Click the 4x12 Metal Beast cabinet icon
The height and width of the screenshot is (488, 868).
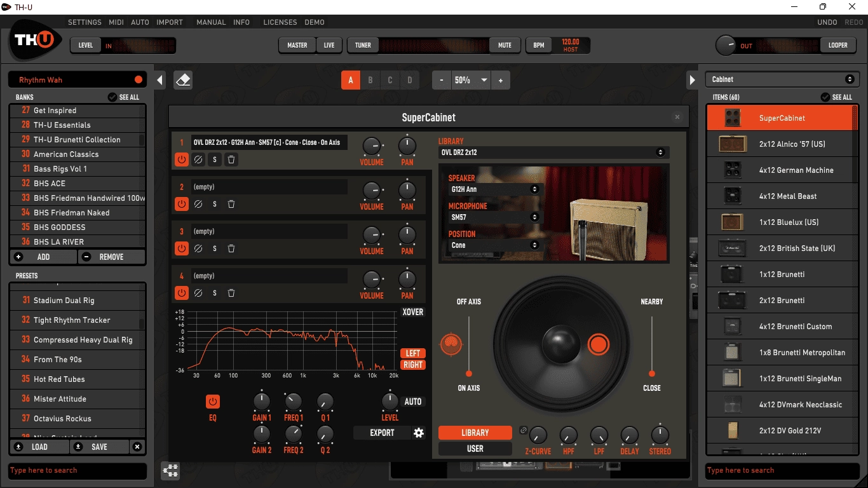(733, 196)
